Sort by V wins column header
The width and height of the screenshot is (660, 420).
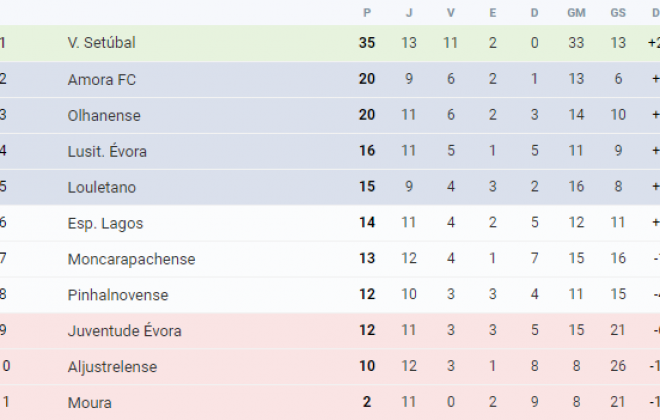(x=450, y=13)
